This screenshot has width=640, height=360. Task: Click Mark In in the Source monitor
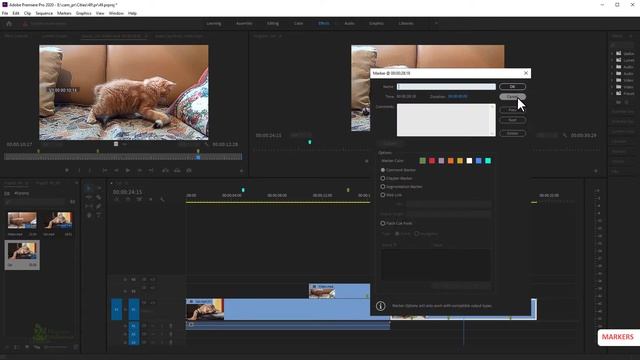click(79, 170)
